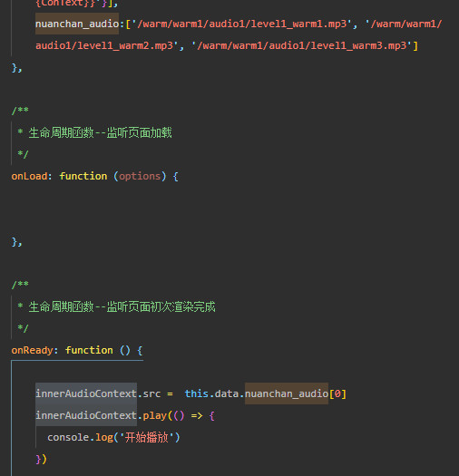The width and height of the screenshot is (459, 476).
Task: Click the log method name
Action: tap(104, 437)
